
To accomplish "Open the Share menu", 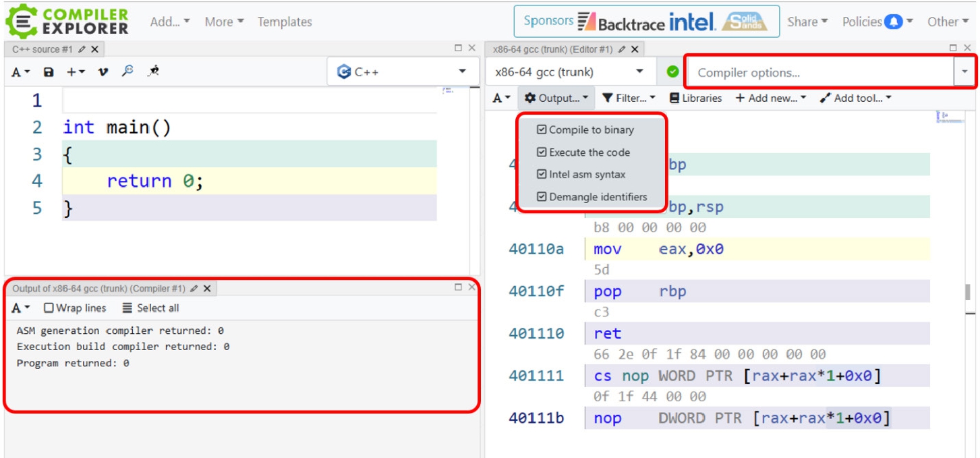I will point(807,22).
